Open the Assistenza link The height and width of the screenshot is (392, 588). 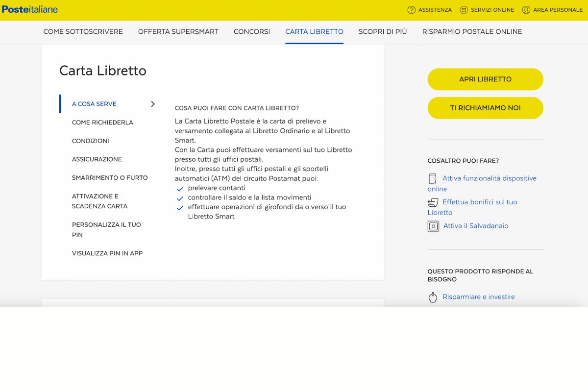click(x=435, y=10)
